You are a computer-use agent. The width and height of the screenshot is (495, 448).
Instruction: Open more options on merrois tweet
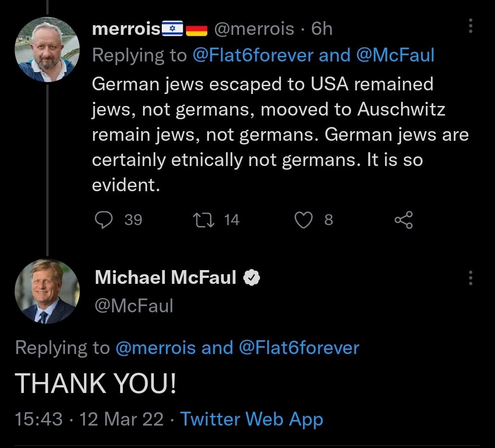click(471, 27)
